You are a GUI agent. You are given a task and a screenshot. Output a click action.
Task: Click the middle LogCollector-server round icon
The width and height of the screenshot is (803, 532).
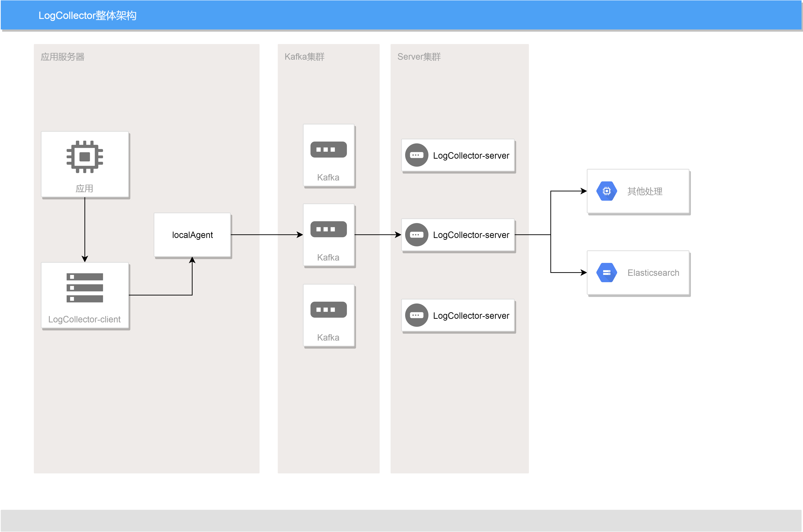click(416, 235)
